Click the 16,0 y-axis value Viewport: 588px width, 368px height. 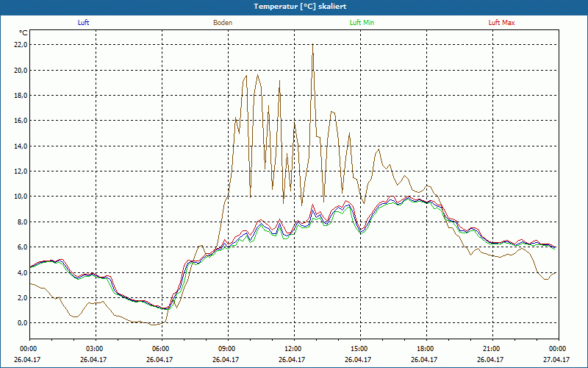click(21, 121)
